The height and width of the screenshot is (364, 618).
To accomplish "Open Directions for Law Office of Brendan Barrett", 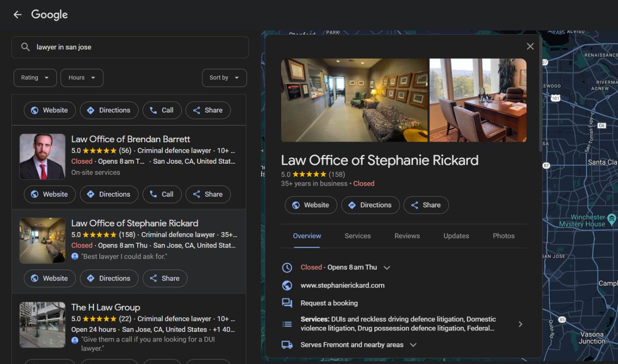I will 109,194.
